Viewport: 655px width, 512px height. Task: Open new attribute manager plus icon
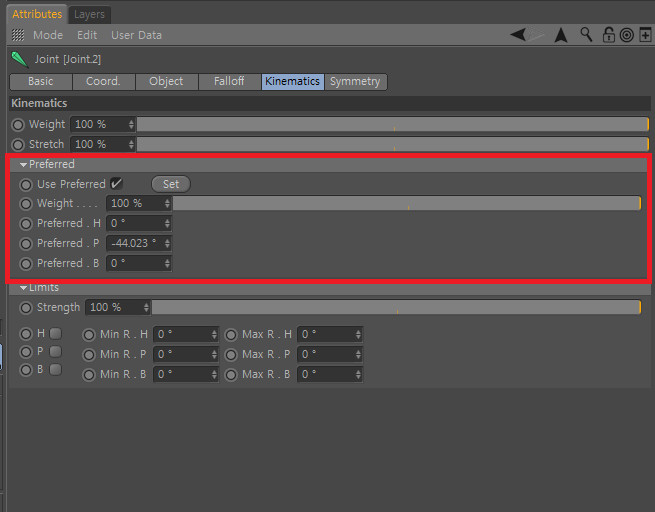(645, 35)
